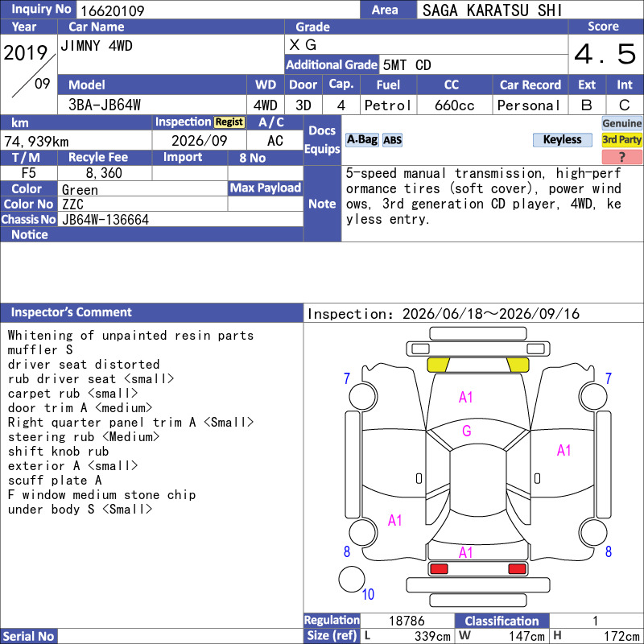Click the A1 mark on the hood
This screenshot has width=644, height=644.
(x=465, y=397)
